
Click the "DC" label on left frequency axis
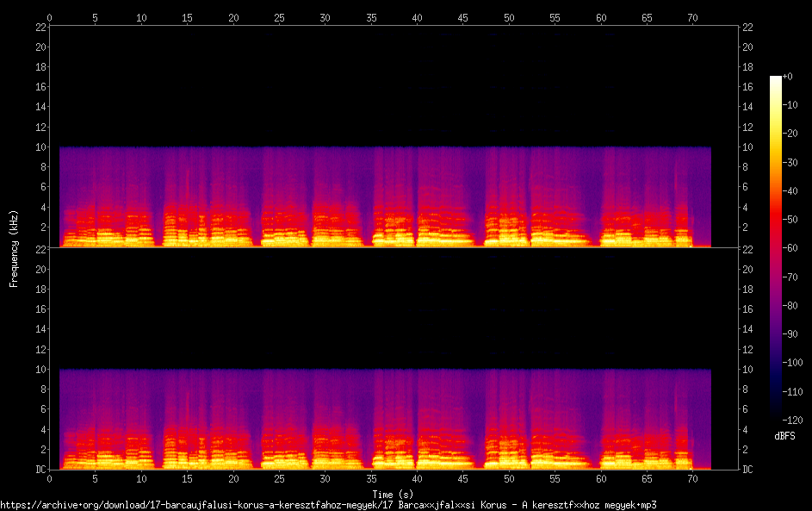(40, 470)
